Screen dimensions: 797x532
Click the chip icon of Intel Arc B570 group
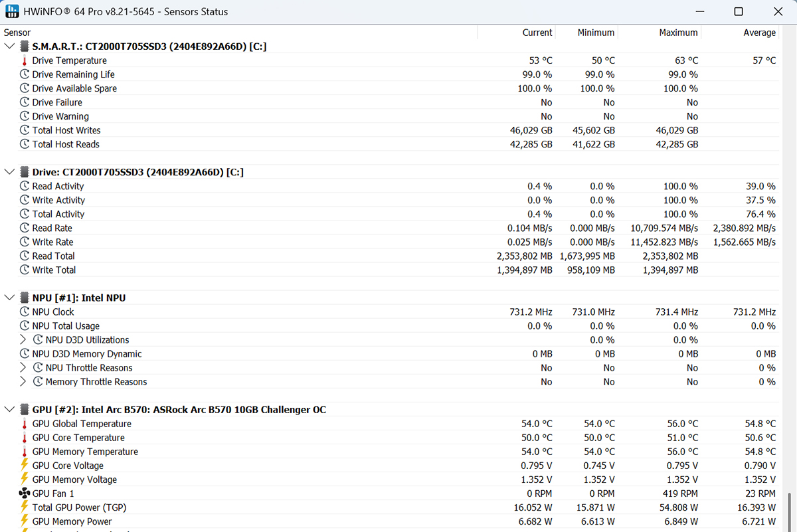click(x=25, y=410)
